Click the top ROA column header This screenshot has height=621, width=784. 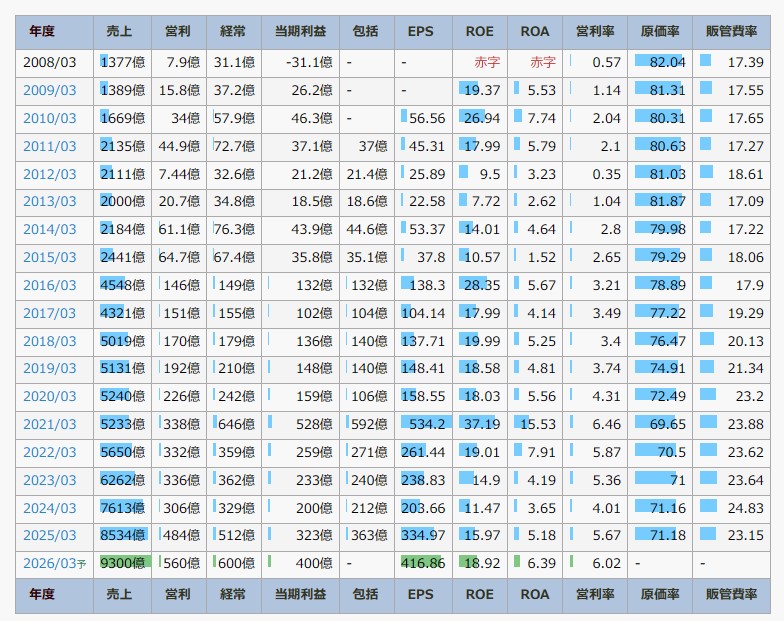point(534,32)
